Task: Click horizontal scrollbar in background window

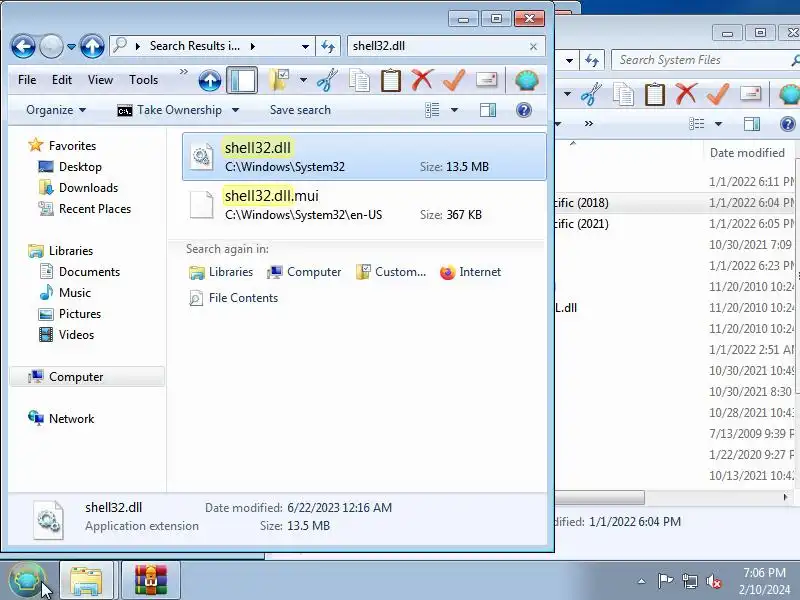Action: [x=600, y=497]
